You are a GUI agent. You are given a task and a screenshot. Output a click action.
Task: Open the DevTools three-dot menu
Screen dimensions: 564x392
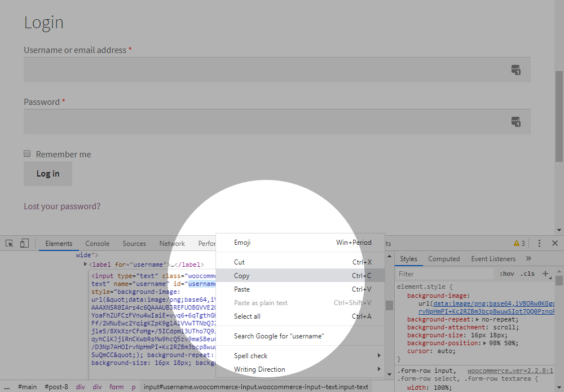pos(539,244)
